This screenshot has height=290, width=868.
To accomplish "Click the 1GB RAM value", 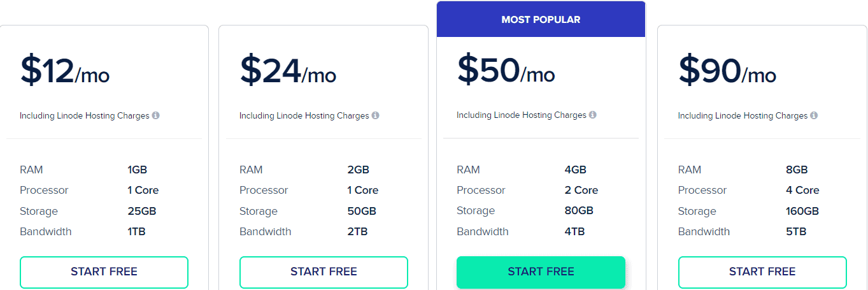I will tap(138, 170).
